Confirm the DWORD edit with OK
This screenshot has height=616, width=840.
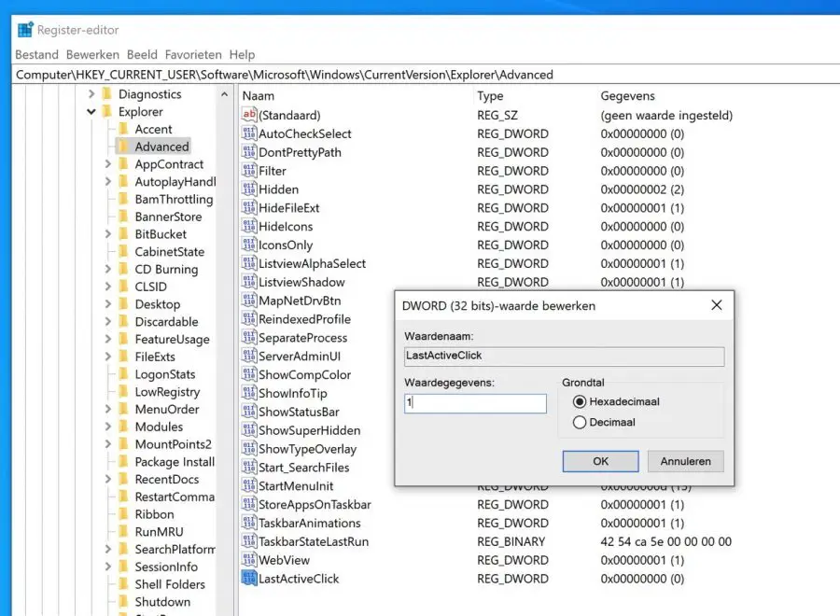click(600, 461)
